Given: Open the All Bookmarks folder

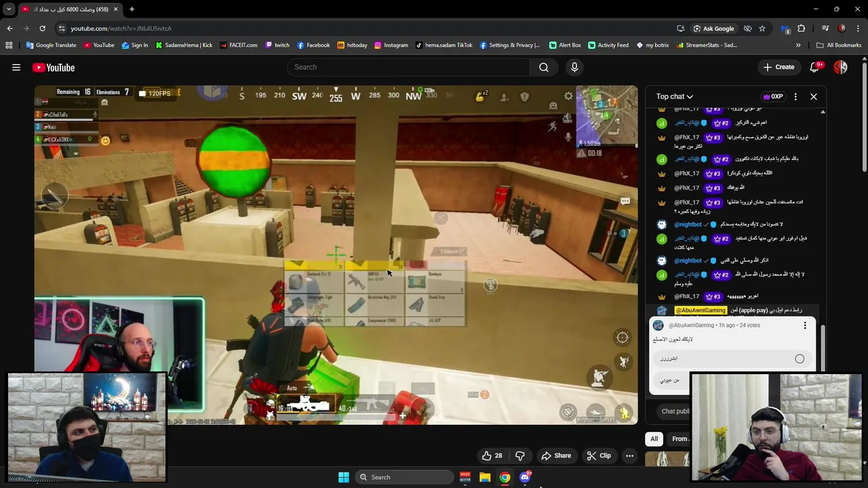Looking at the screenshot, I should click(x=839, y=45).
